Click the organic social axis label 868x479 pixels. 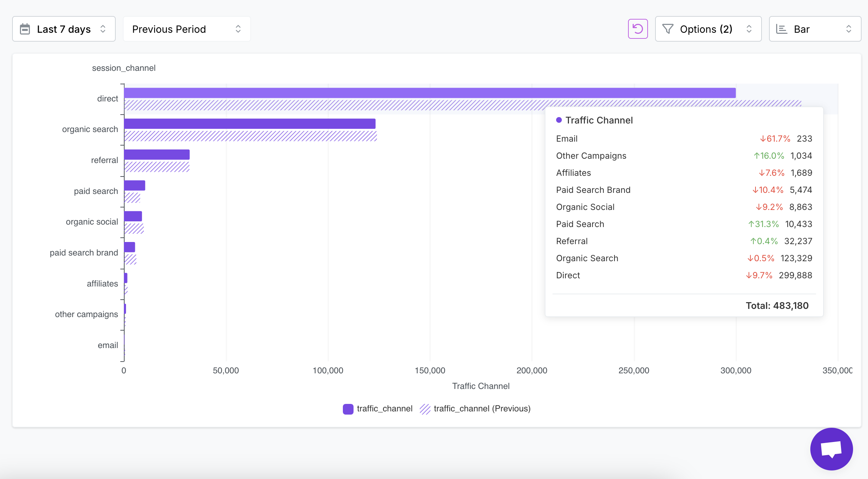92,222
